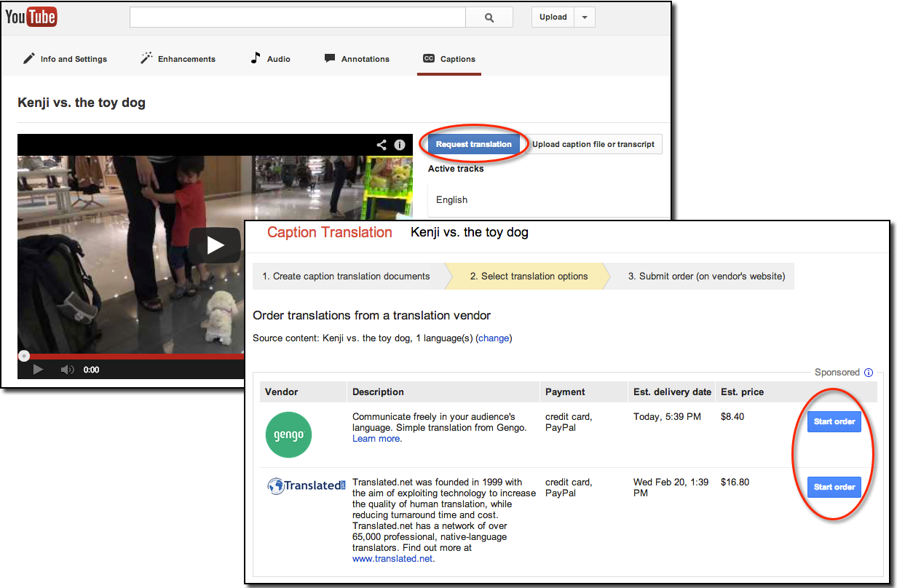Click the share icon on the video

tap(382, 145)
